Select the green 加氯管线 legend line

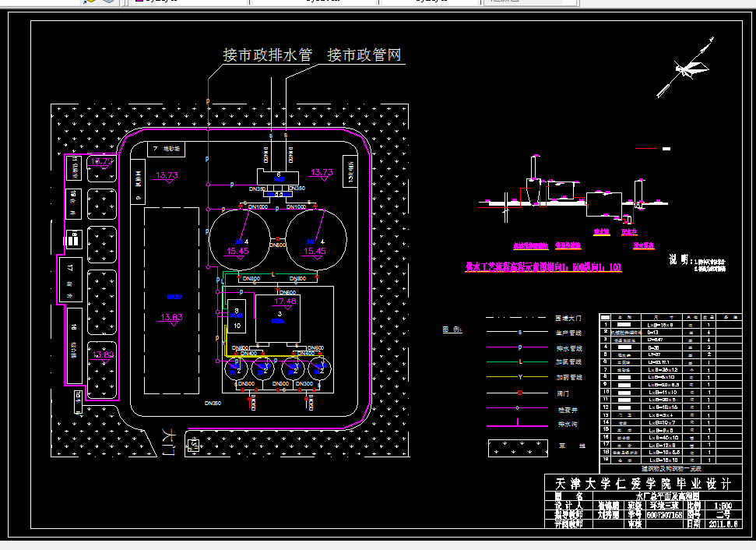[519, 362]
